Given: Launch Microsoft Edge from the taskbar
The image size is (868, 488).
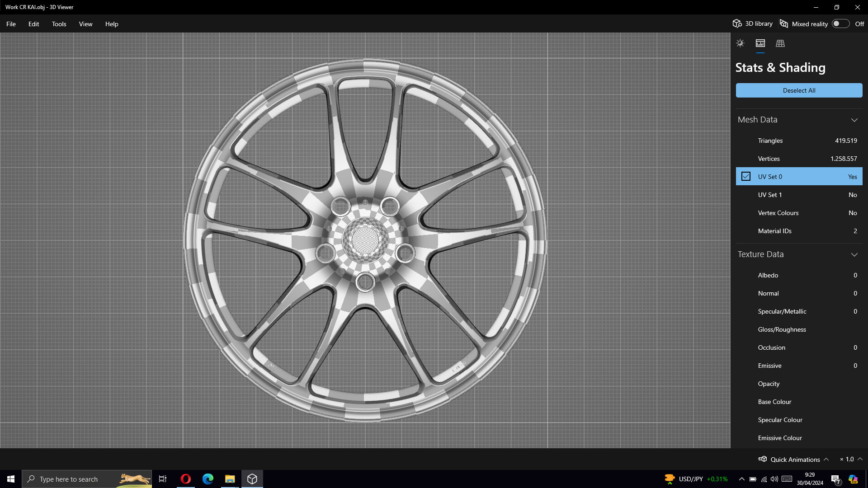Looking at the screenshot, I should tap(208, 479).
